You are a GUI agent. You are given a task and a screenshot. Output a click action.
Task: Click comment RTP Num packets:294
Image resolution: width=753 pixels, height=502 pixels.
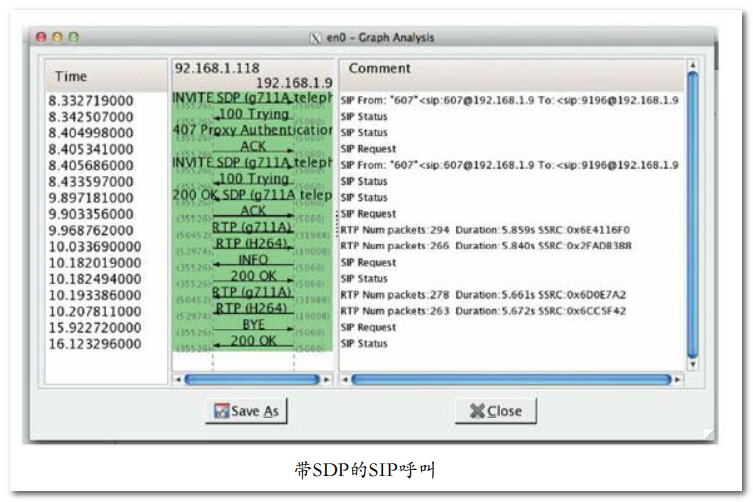click(485, 230)
